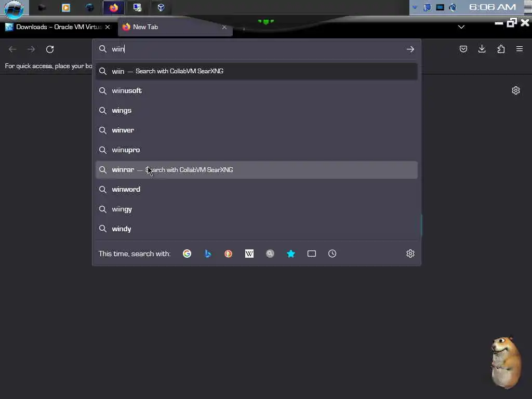Reload the current page
This screenshot has width=532, height=399.
click(50, 49)
